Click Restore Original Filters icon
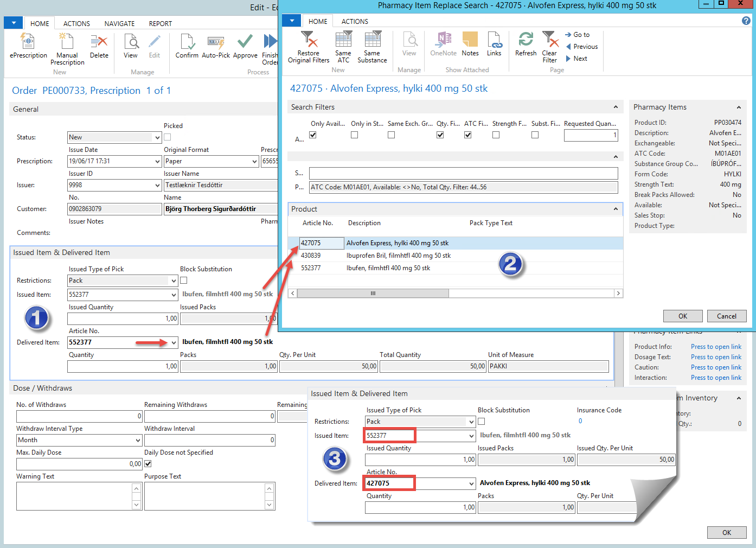 309,40
